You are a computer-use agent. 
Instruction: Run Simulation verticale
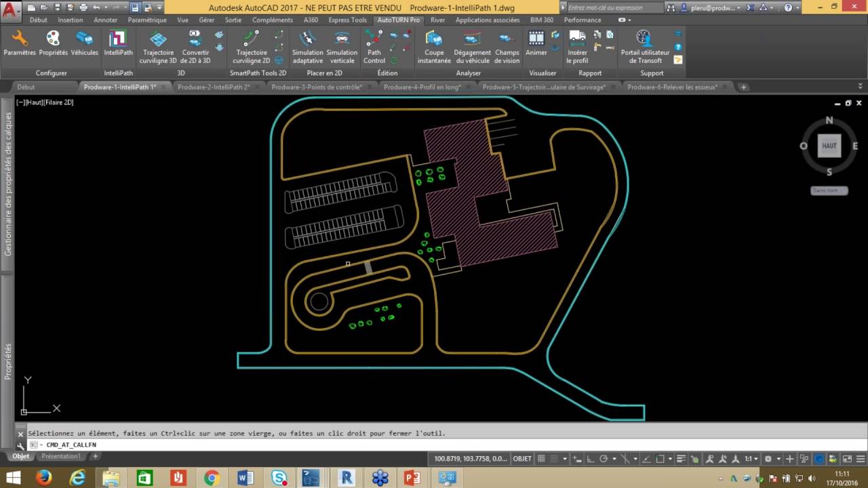click(342, 47)
